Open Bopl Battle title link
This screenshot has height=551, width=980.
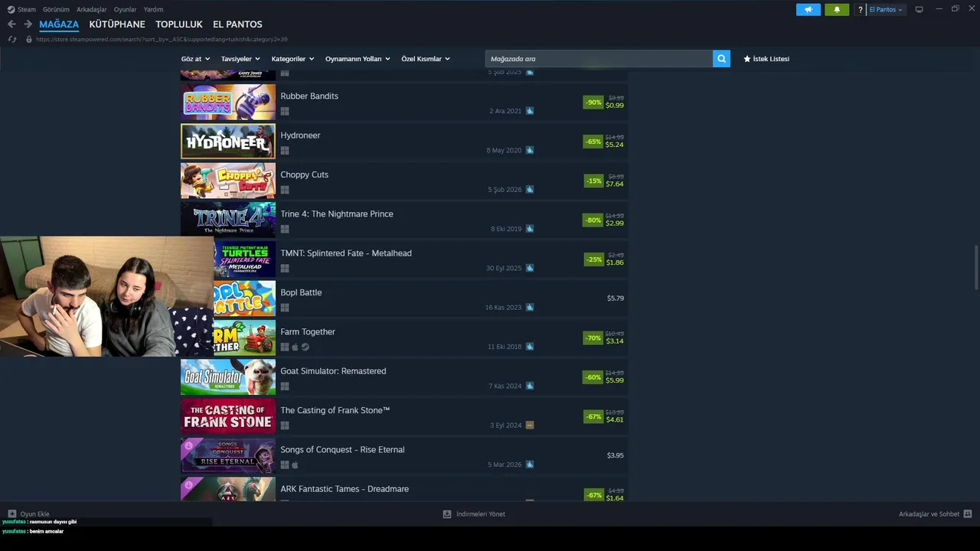point(301,292)
